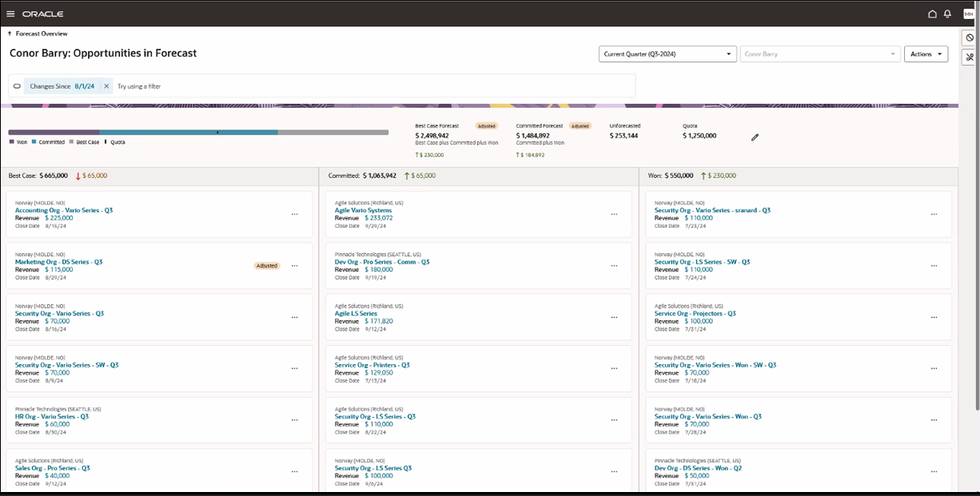The height and width of the screenshot is (496, 980).
Task: Click the Committed Forecast $ 1,484,892 value
Action: pyautogui.click(x=532, y=136)
